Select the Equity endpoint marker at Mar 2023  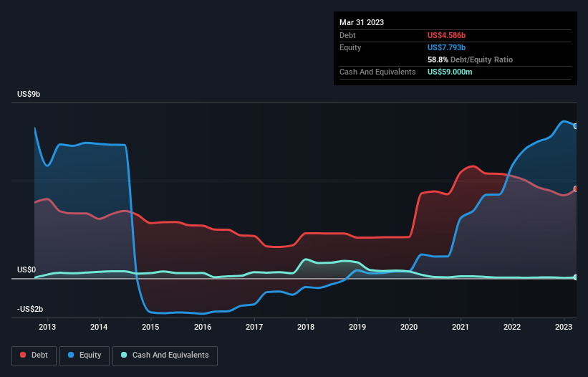click(576, 126)
